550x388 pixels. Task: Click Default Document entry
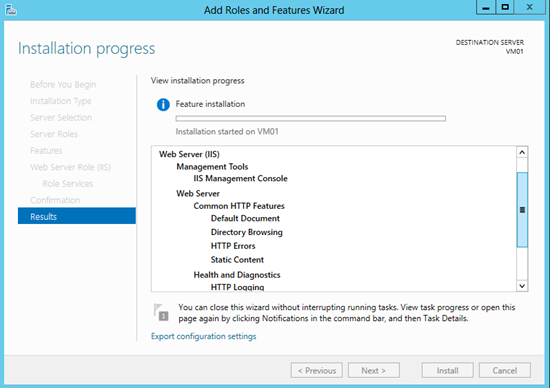click(245, 219)
